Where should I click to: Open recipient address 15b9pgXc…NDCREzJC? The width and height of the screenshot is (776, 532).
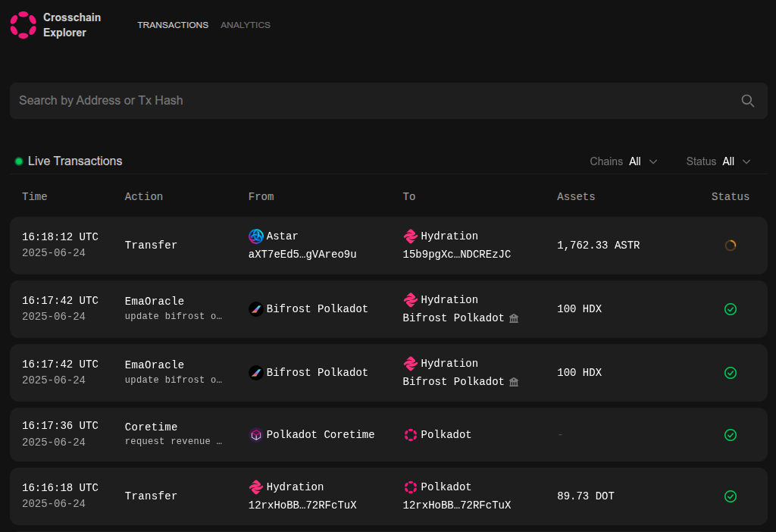click(x=457, y=255)
